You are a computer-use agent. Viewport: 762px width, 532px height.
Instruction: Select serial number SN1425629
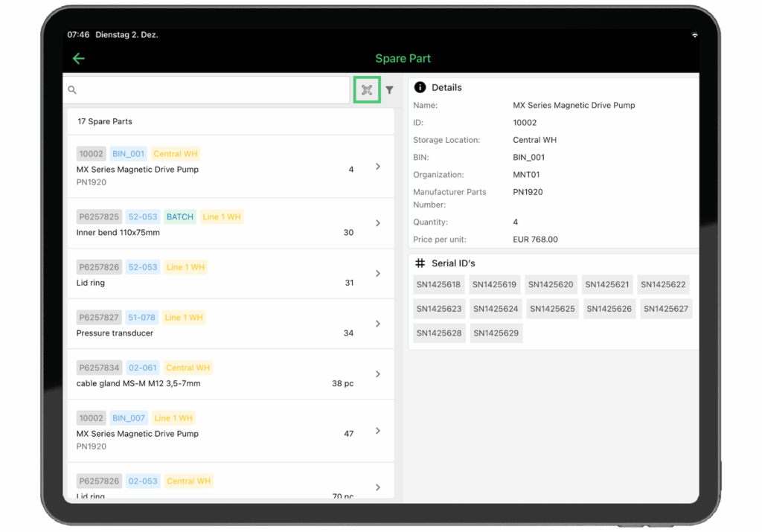coord(496,333)
